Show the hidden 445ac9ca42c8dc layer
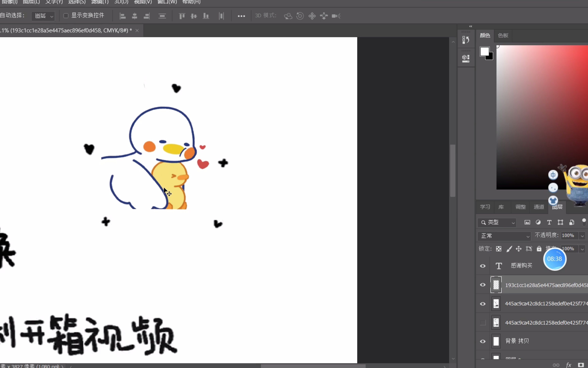 (x=483, y=323)
